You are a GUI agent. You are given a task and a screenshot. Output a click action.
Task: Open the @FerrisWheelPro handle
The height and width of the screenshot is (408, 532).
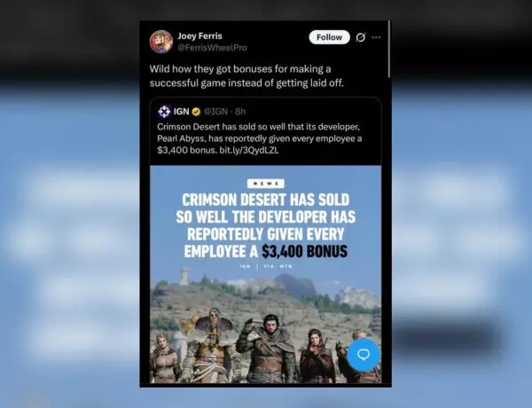coord(213,48)
